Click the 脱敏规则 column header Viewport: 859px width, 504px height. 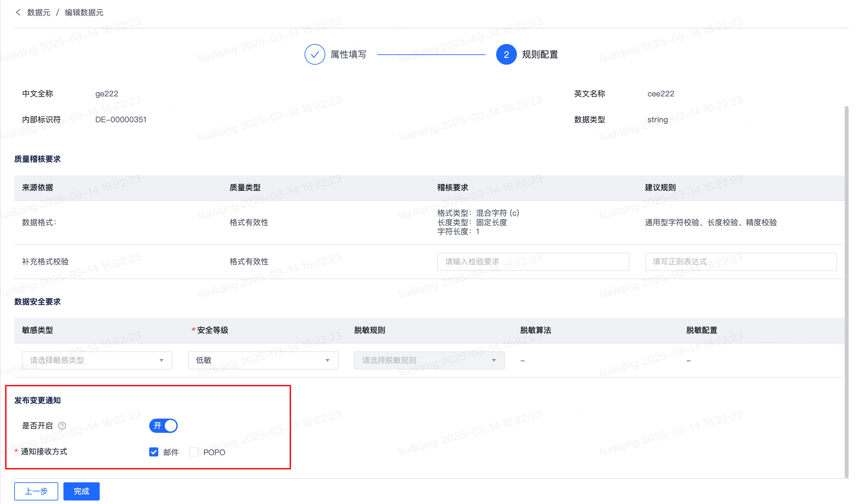tap(370, 330)
